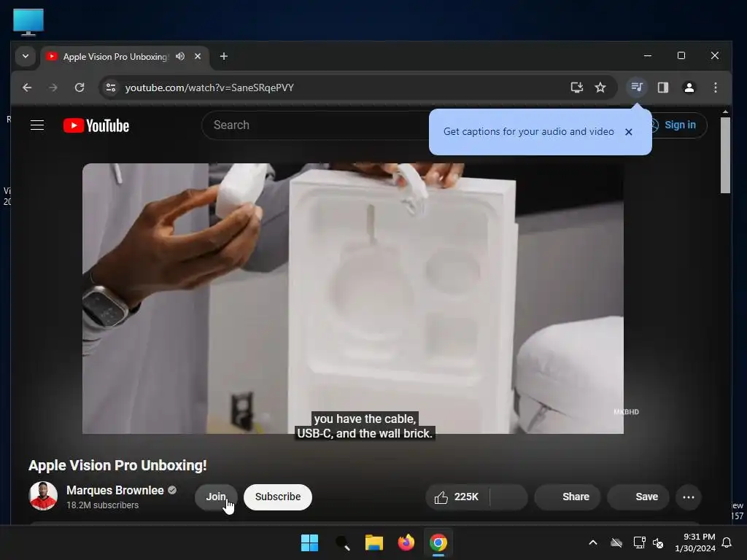Open Windows taskbar search
Viewport: 747px width, 560px height.
coord(342,542)
